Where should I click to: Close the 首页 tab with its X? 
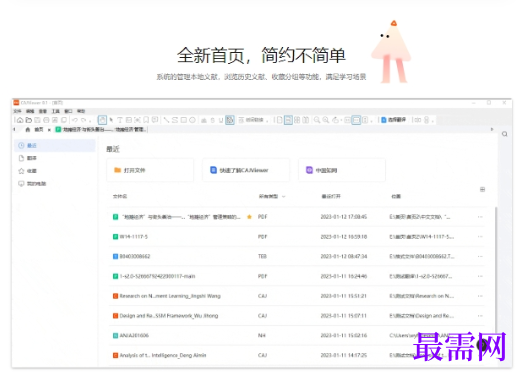(x=49, y=130)
